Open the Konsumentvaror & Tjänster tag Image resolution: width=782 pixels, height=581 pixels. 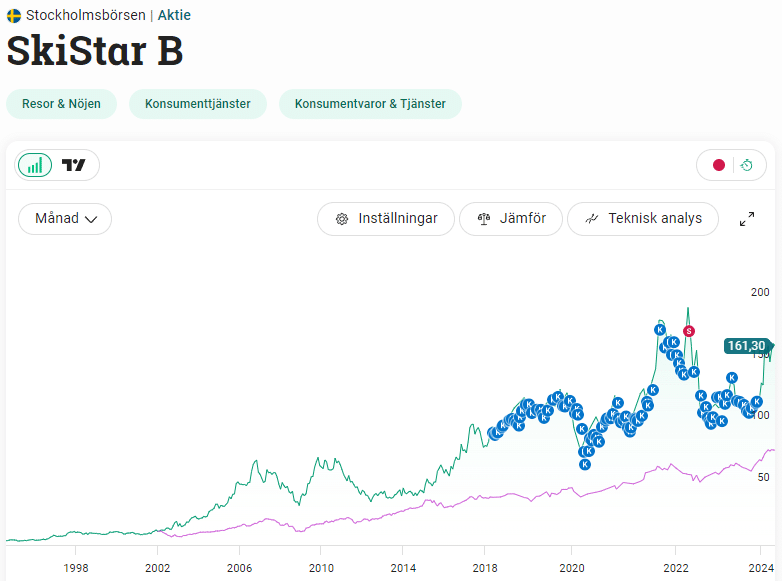370,104
